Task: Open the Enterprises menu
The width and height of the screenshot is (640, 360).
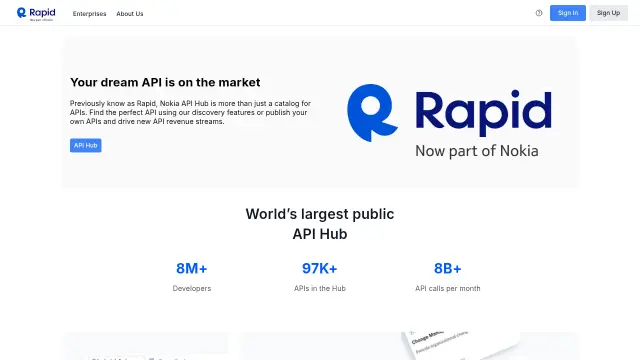Action: click(x=89, y=13)
